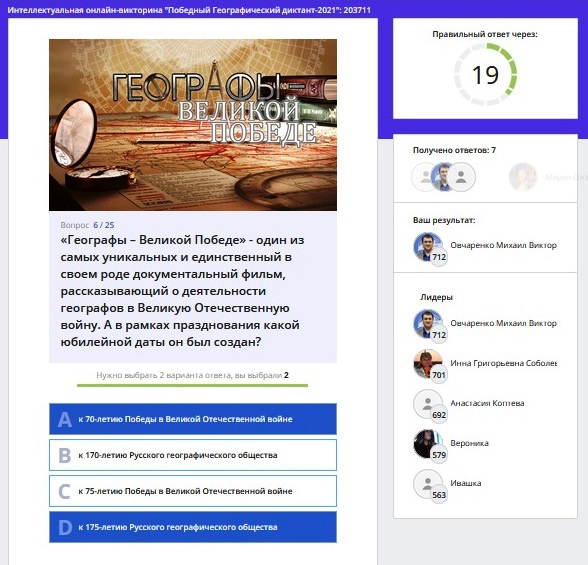Click the Вопрос 6 / 25 counter

tap(87, 225)
